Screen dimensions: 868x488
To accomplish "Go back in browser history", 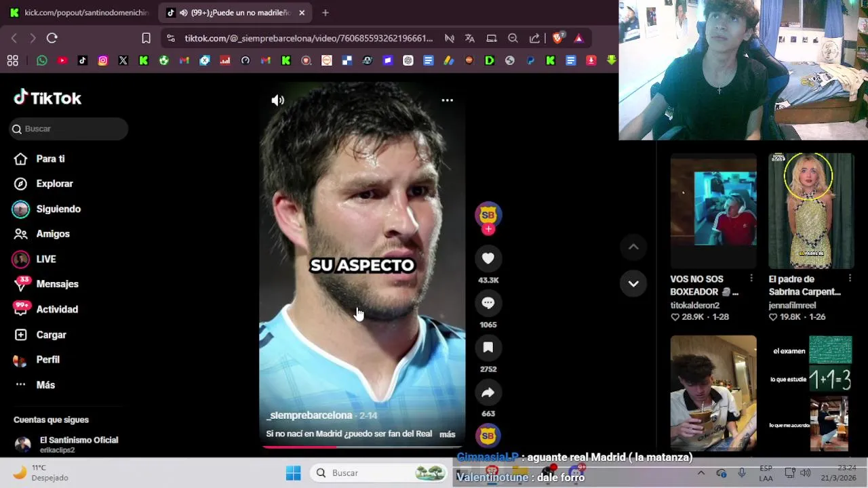I will (14, 39).
